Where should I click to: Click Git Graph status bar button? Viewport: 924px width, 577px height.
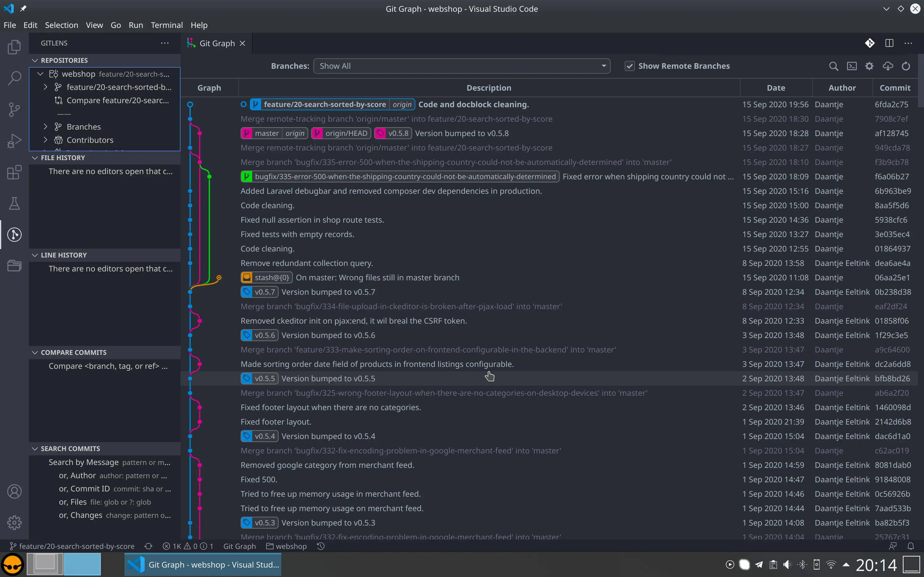pyautogui.click(x=239, y=546)
